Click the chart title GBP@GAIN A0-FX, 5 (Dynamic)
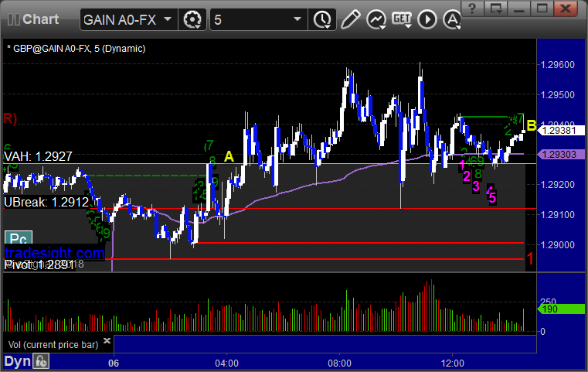This screenshot has height=372, width=588. pos(76,49)
